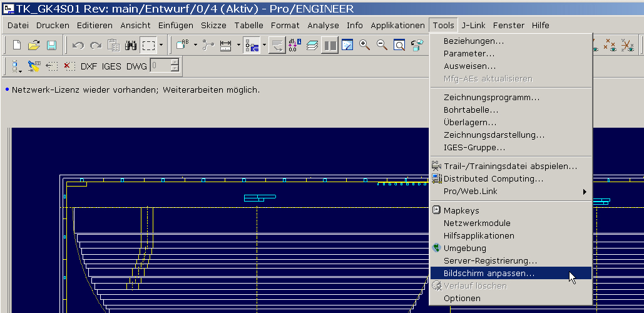Select the dimension ruler tool icon
This screenshot has width=644, height=313.
(x=225, y=45)
